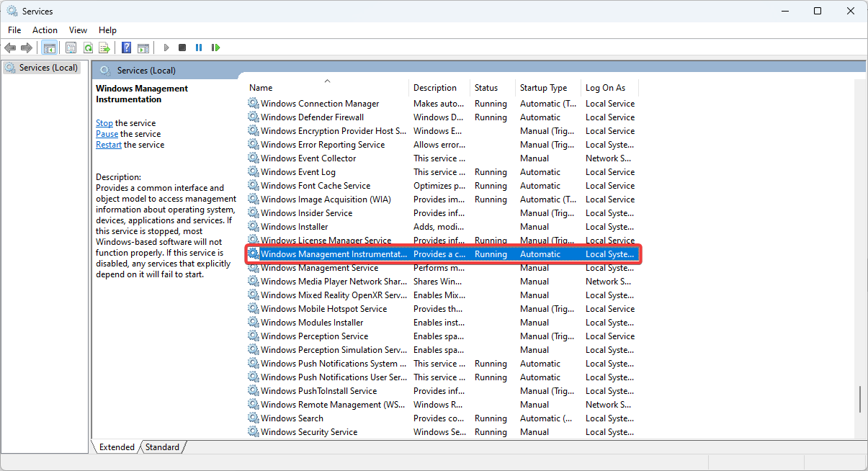This screenshot has width=868, height=471.
Task: Click gear icon beside Windows Security Service
Action: tap(254, 432)
